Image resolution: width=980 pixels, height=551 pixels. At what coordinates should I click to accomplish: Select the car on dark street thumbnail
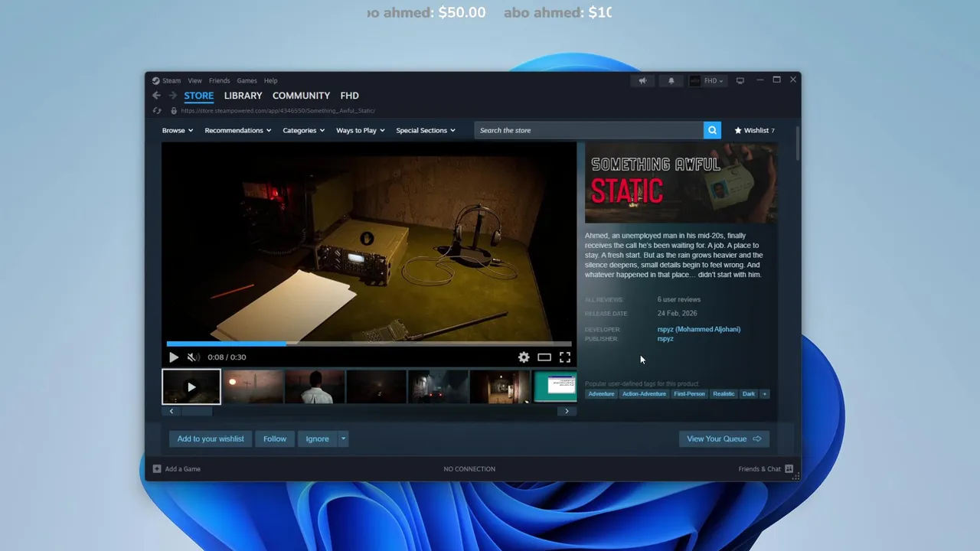438,386
